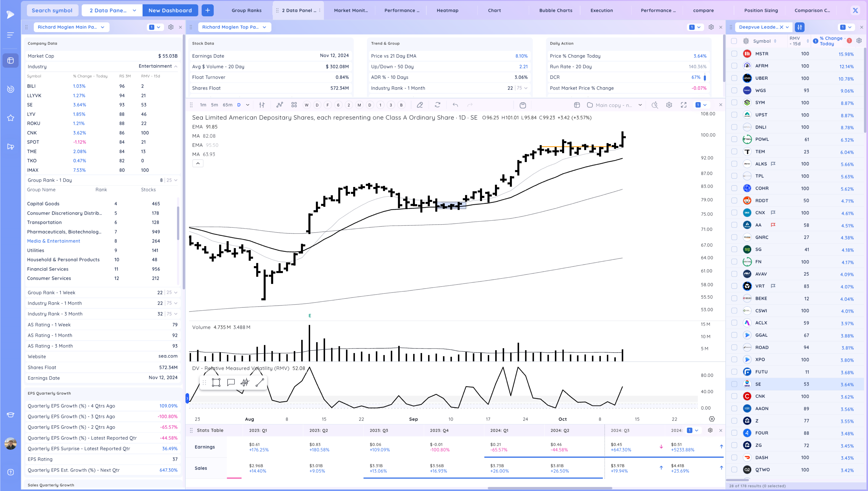Select the 65m timeframe button
This screenshot has height=491, width=868.
[227, 105]
